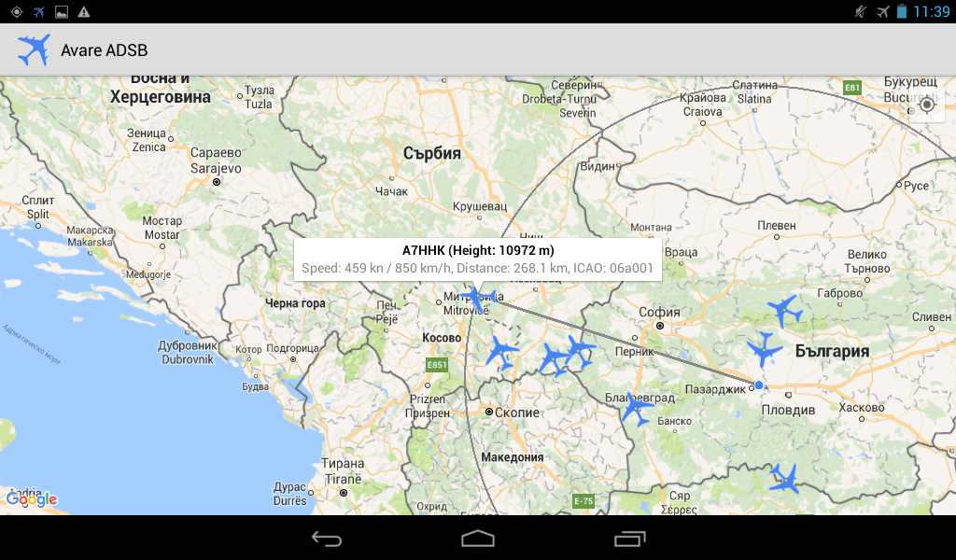Viewport: 956px width, 560px height.
Task: Tap the airplane mode status icon
Action: tap(883, 11)
